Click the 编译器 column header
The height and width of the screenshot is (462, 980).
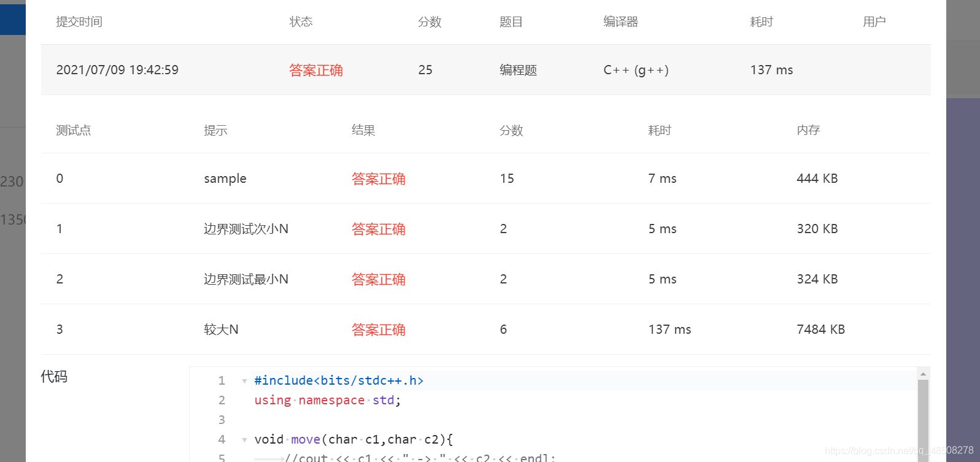621,22
